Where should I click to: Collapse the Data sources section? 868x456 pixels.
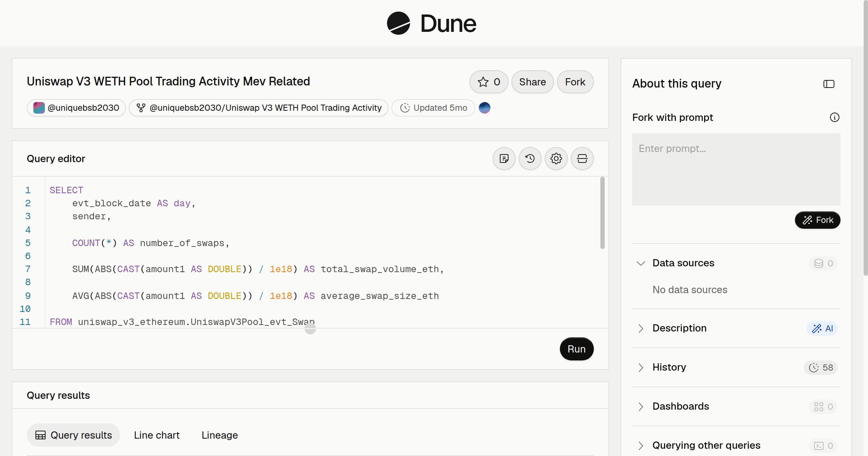coord(641,263)
